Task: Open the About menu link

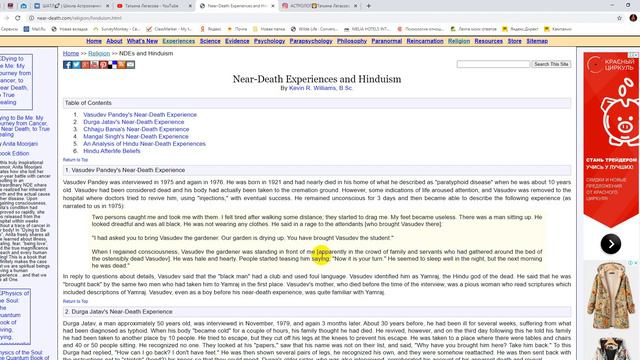Action: (114, 41)
